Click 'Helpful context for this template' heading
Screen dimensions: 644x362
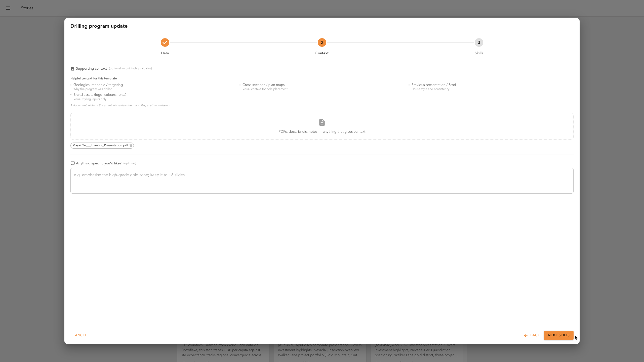pyautogui.click(x=94, y=78)
